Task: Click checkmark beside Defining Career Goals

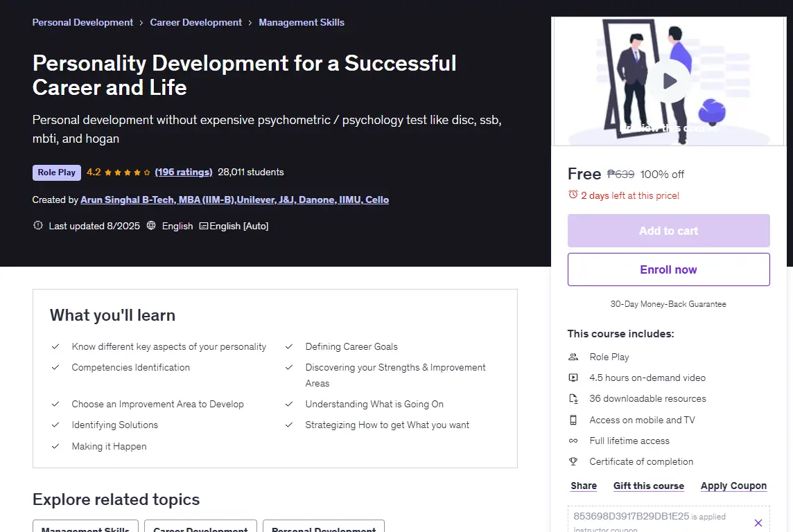Action: pos(289,346)
